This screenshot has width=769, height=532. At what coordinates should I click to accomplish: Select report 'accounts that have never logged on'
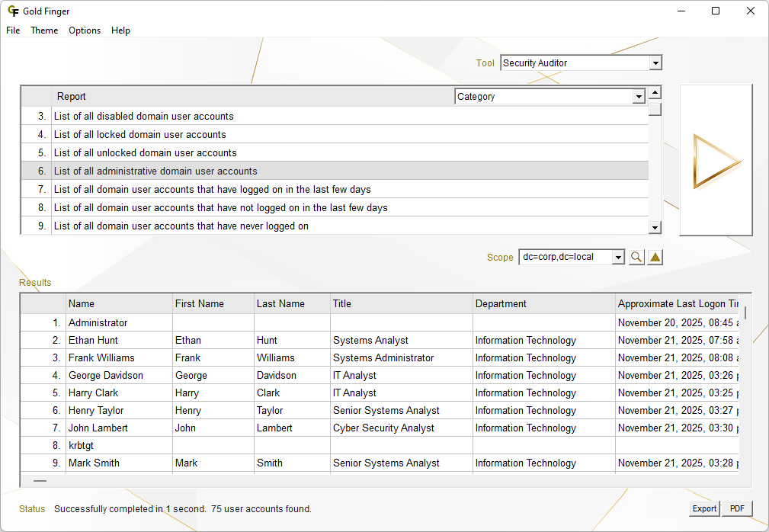coord(335,226)
